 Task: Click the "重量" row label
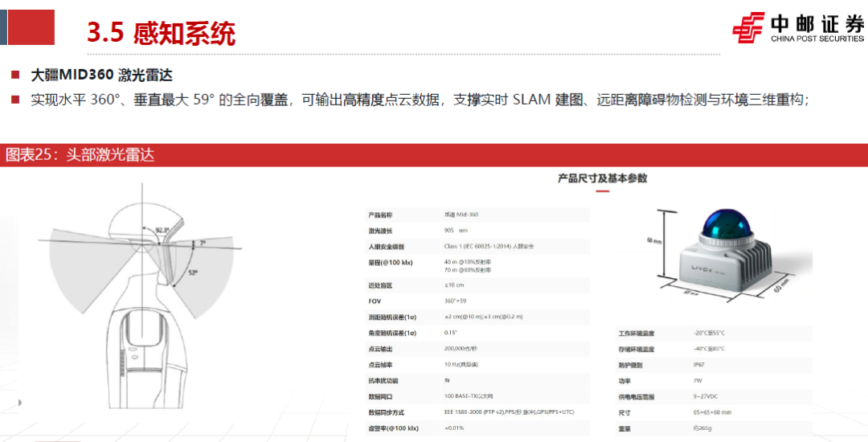click(624, 429)
